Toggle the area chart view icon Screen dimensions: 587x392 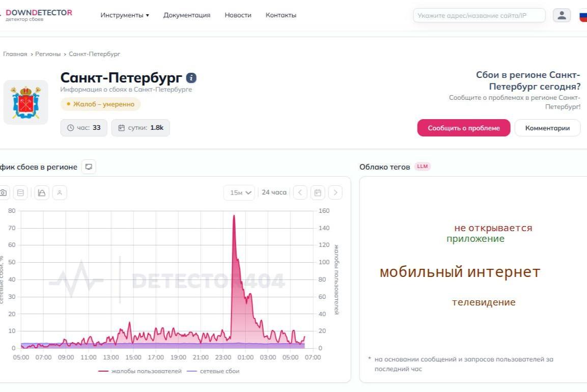tap(42, 193)
